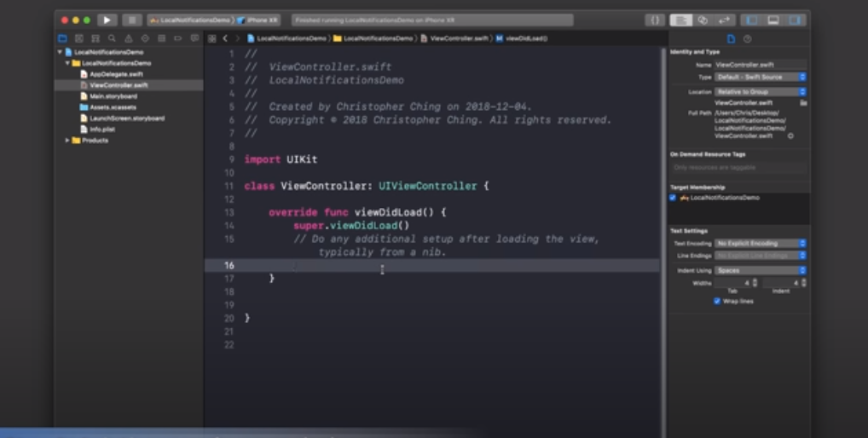Select Main.storyboard in navigator
868x438 pixels.
point(113,96)
